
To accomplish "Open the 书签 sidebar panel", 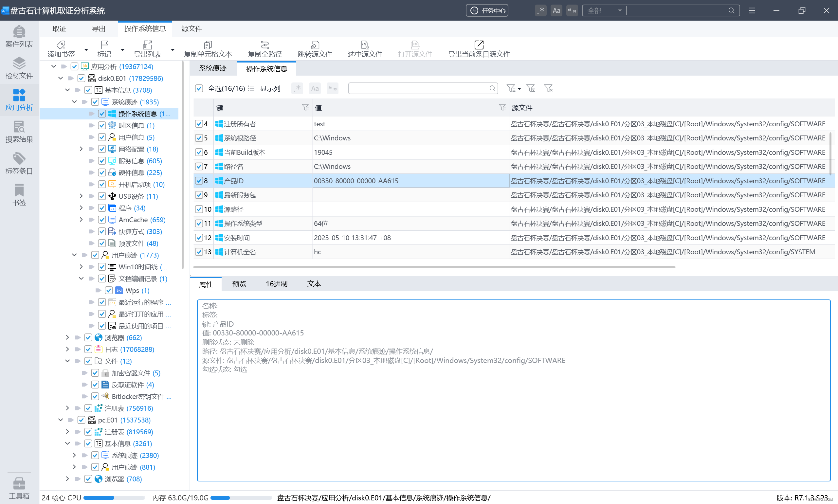I will click(19, 195).
